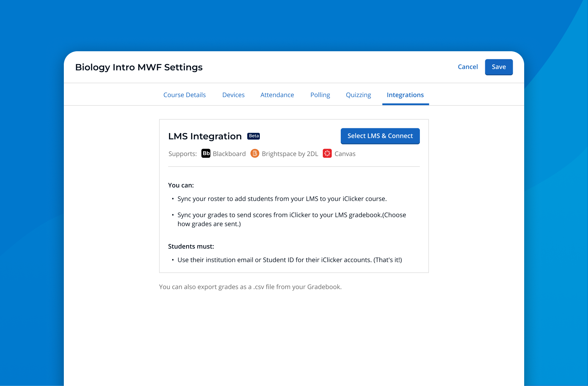Select the Brightspace by 2DL label text
588x386 pixels.
click(x=290, y=154)
